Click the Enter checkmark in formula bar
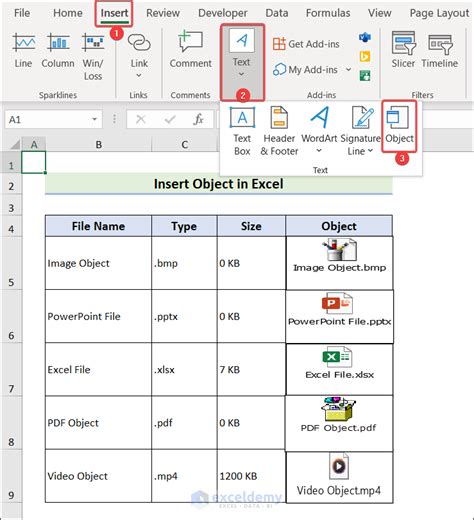This screenshot has width=474, height=520. click(170, 119)
